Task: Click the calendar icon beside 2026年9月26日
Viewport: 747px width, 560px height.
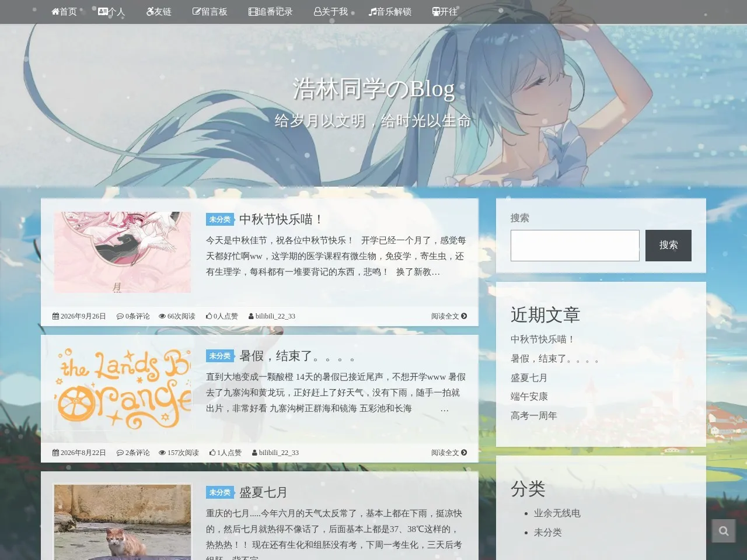Action: (55, 316)
